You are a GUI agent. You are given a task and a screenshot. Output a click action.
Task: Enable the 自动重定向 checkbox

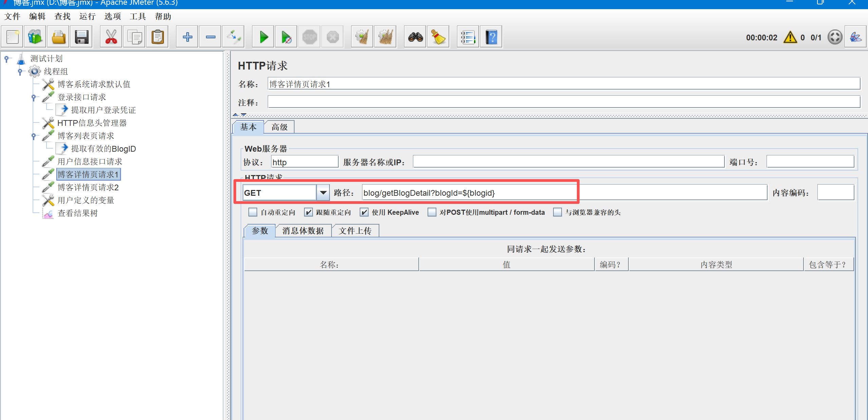coord(253,212)
